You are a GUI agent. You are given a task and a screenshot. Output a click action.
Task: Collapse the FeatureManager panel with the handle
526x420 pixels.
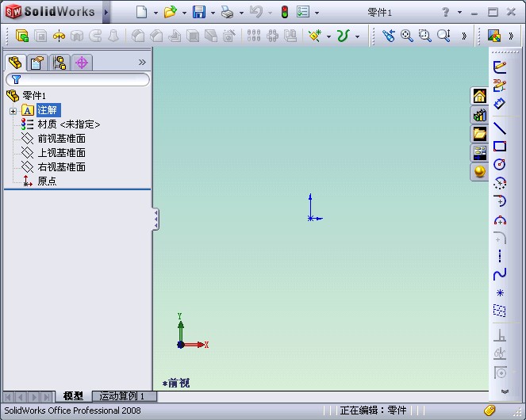[156, 220]
